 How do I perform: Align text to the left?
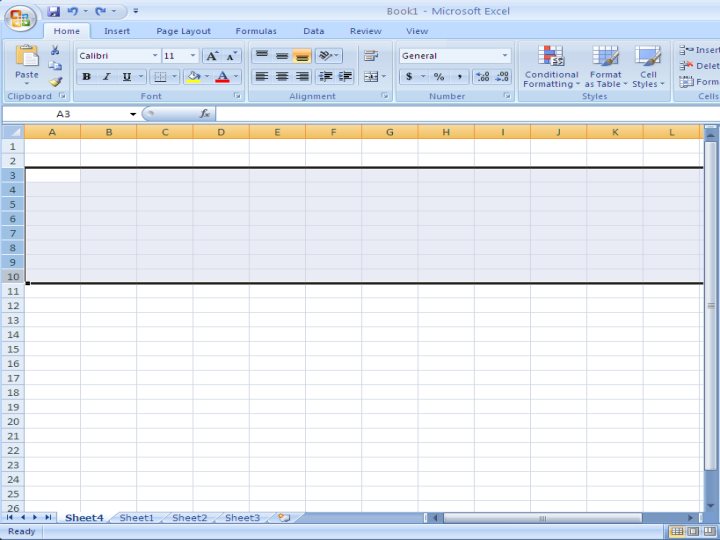tap(262, 77)
